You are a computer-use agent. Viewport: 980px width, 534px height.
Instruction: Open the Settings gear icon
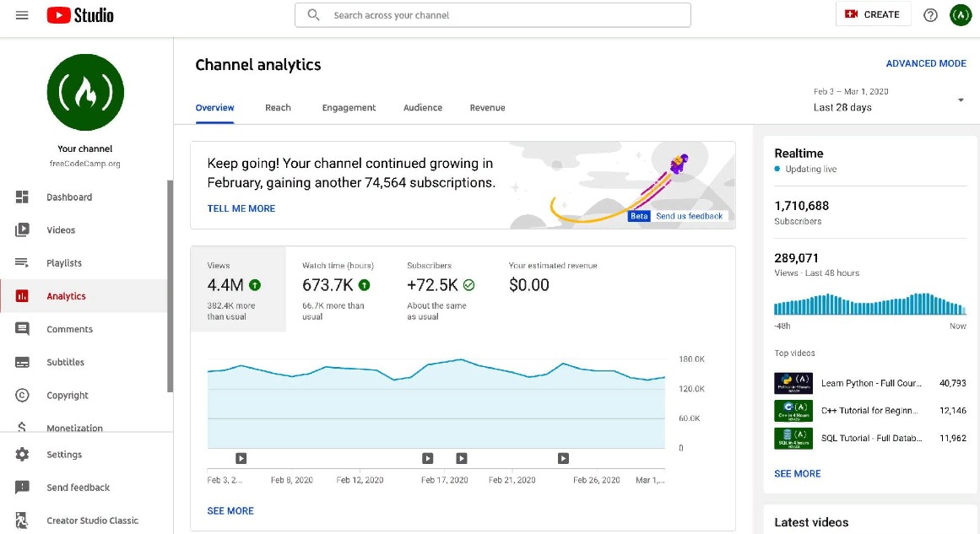point(23,454)
